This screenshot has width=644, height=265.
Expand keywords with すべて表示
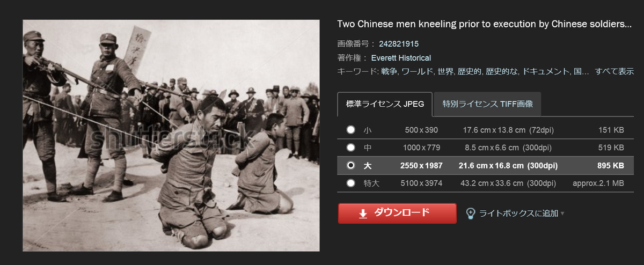coord(614,71)
